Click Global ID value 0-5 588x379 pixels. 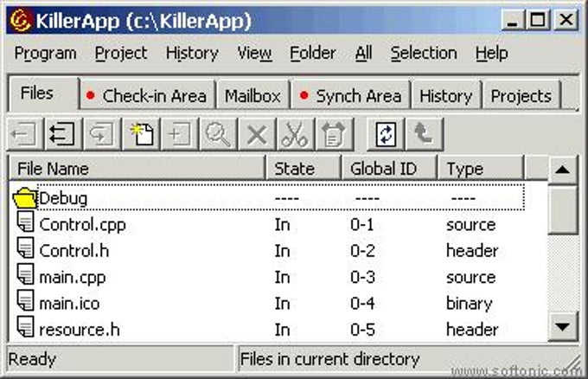click(362, 330)
